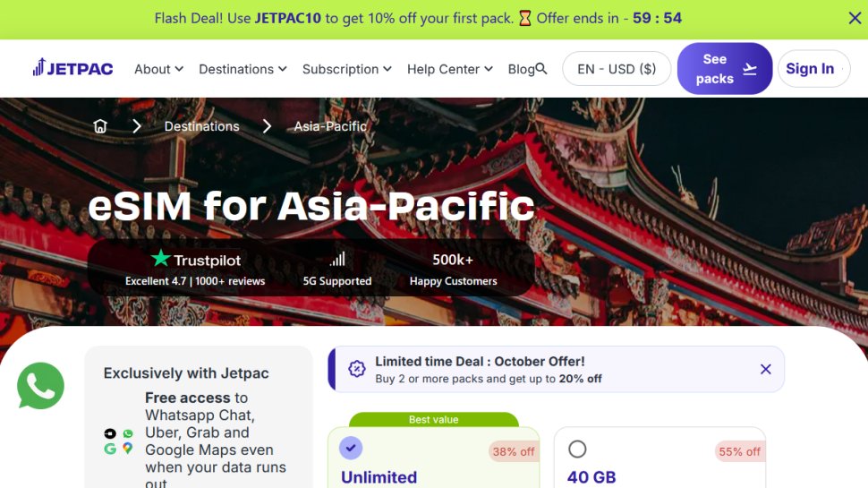Select the Unlimited pack option
Screen dimensions: 868x488
coord(351,448)
